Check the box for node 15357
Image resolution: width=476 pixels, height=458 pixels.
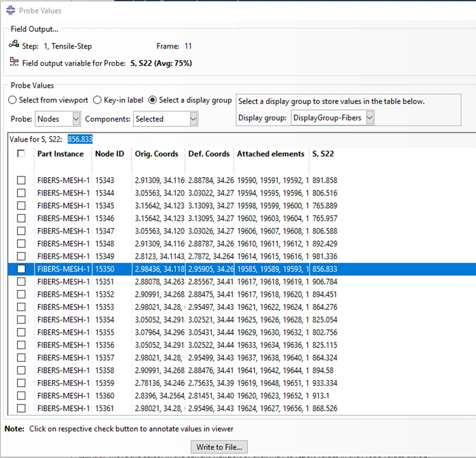pyautogui.click(x=21, y=358)
